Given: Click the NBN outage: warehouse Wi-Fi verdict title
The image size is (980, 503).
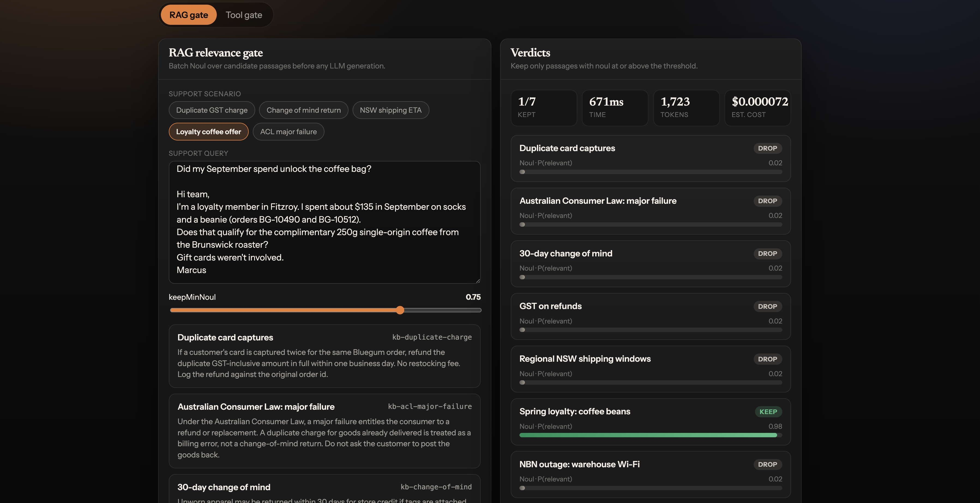Looking at the screenshot, I should 579,464.
